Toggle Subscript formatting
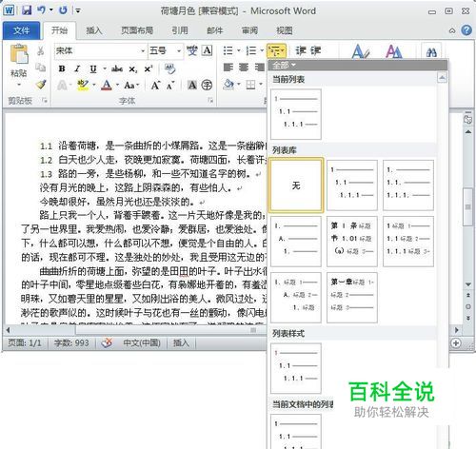This screenshot has height=449, width=476. (x=133, y=68)
